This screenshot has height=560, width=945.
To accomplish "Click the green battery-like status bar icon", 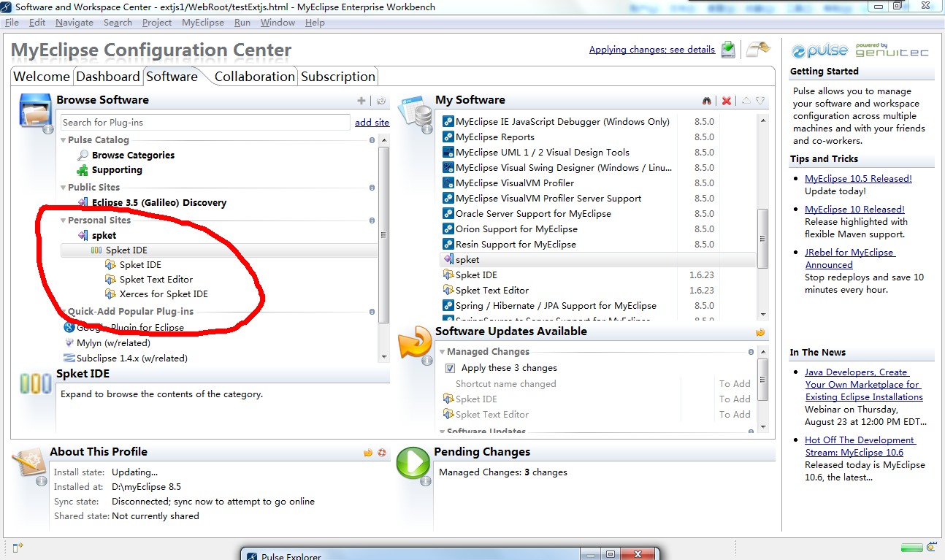I will click(x=911, y=547).
